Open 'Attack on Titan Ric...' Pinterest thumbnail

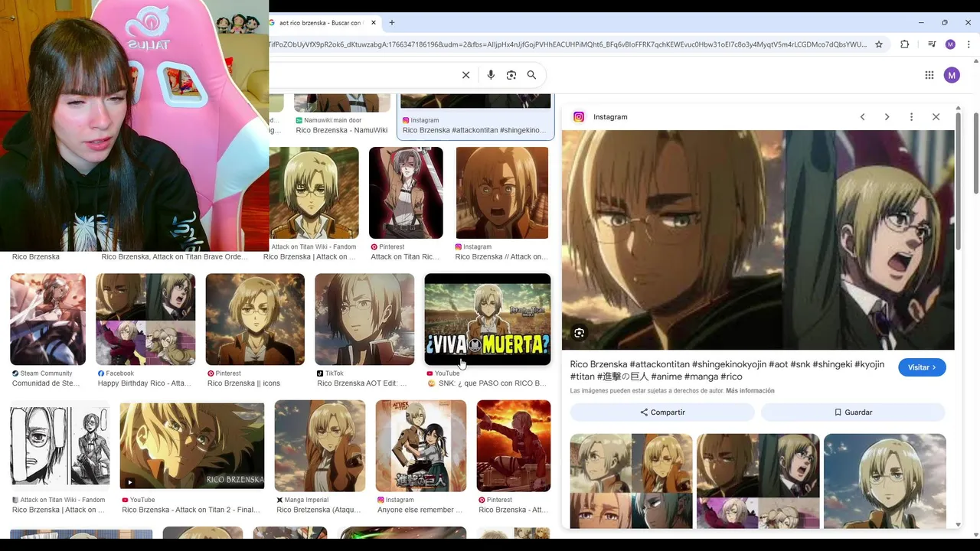406,193
